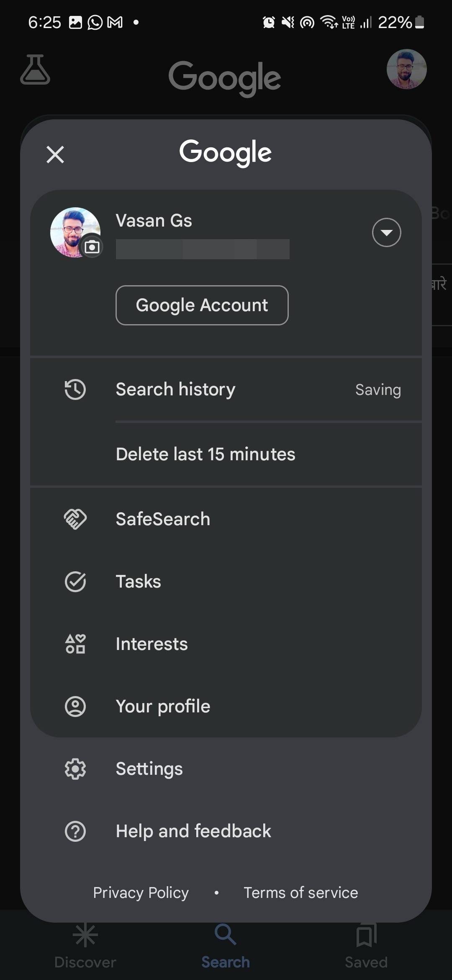
Task: Switch to the Discover tab
Action: [x=85, y=947]
